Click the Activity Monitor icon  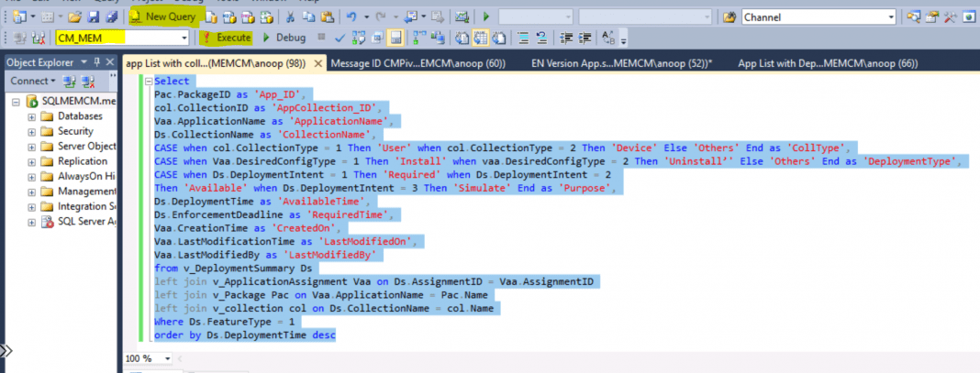(462, 16)
